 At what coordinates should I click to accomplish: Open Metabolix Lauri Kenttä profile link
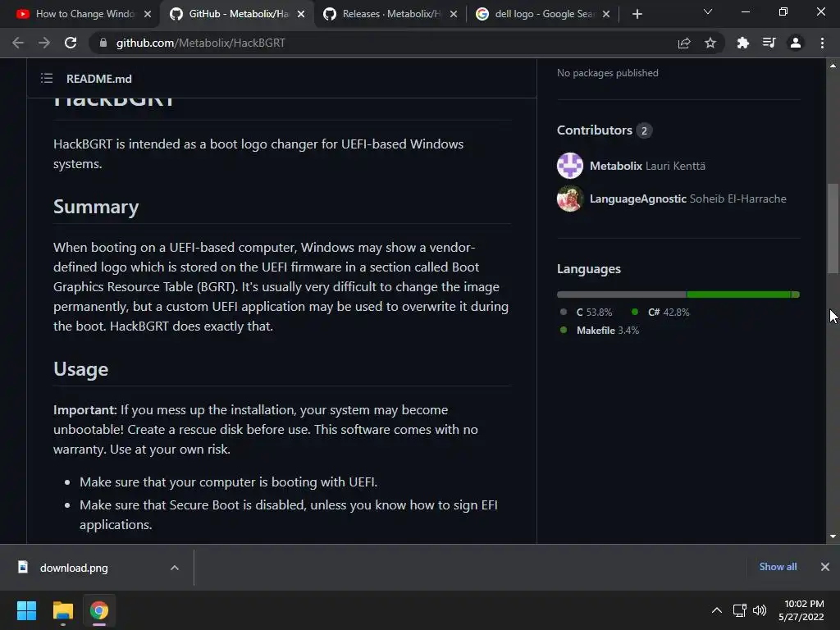pyautogui.click(x=647, y=166)
